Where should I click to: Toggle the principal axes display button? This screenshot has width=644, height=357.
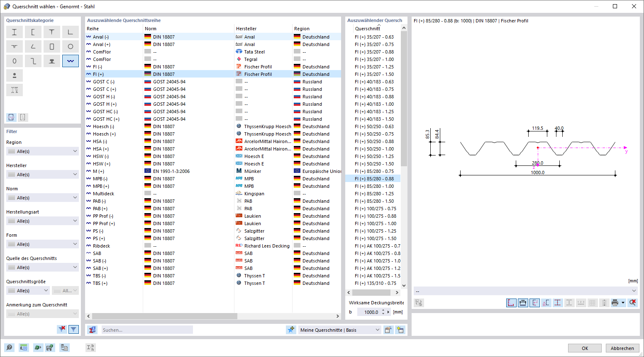coord(534,303)
